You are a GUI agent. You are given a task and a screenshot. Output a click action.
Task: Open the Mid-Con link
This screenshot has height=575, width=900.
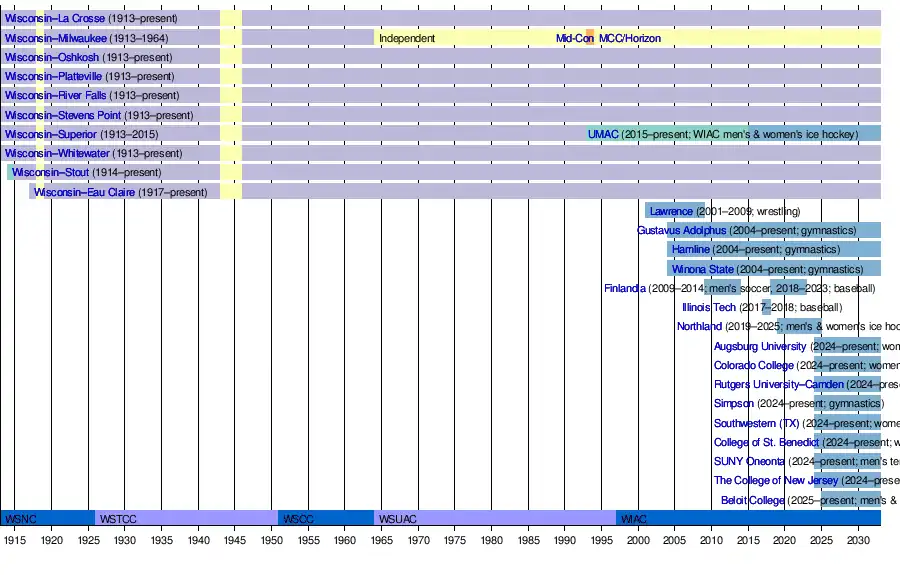click(574, 38)
